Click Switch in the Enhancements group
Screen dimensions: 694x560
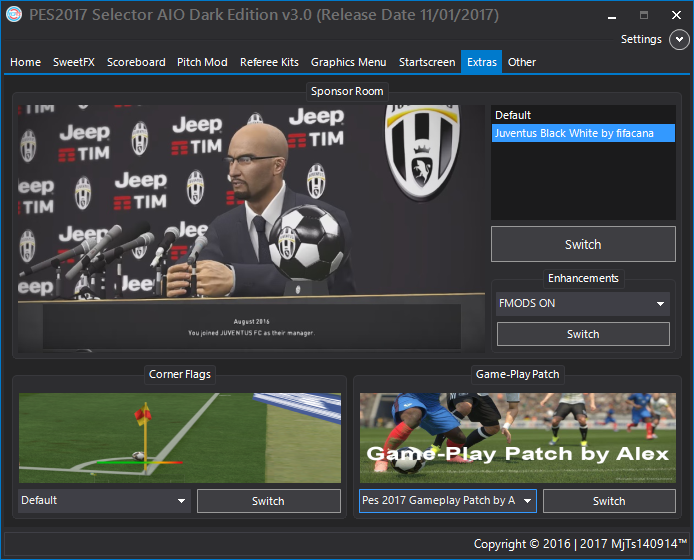(x=583, y=334)
